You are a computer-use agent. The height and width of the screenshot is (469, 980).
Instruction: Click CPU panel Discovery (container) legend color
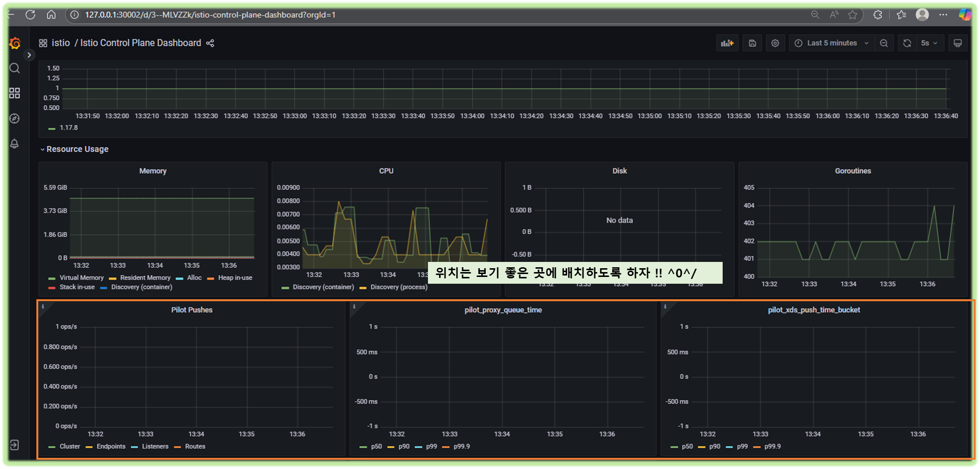coord(285,288)
